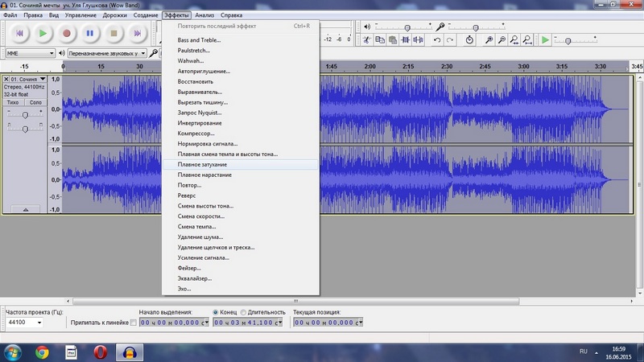Viewport: 644px width, 362px height.
Task: Open the Файл menu
Action: coord(10,15)
